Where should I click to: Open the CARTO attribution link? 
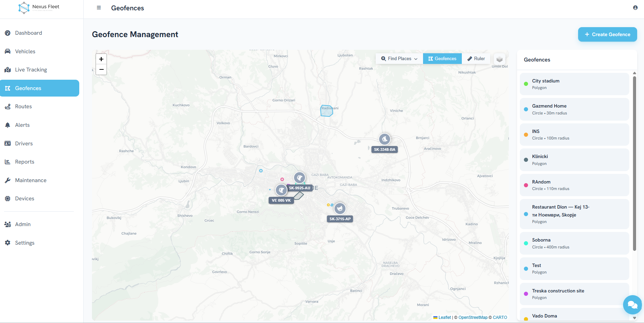[500, 318]
